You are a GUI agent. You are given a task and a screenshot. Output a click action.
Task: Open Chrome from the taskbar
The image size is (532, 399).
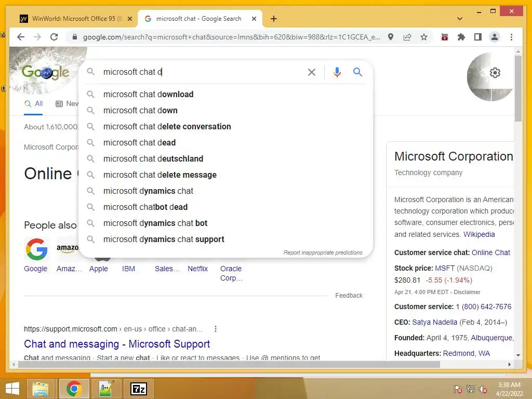tap(74, 389)
